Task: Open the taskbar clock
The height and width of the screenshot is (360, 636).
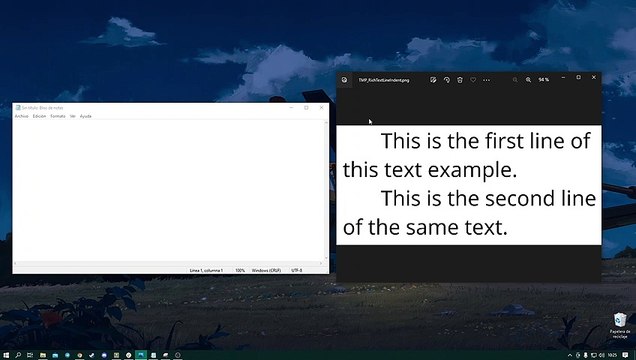Action: point(612,355)
